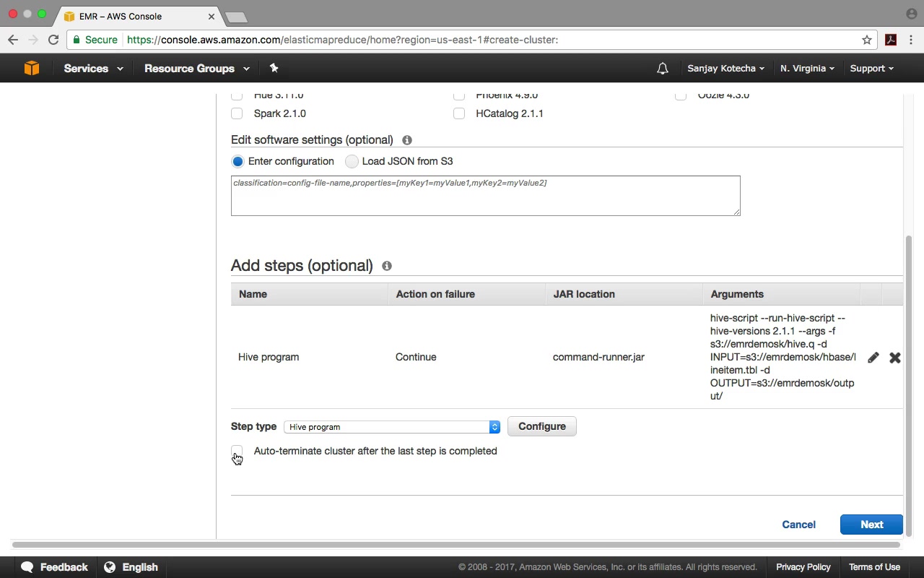Open the notifications bell icon
The image size is (924, 578).
(x=663, y=69)
